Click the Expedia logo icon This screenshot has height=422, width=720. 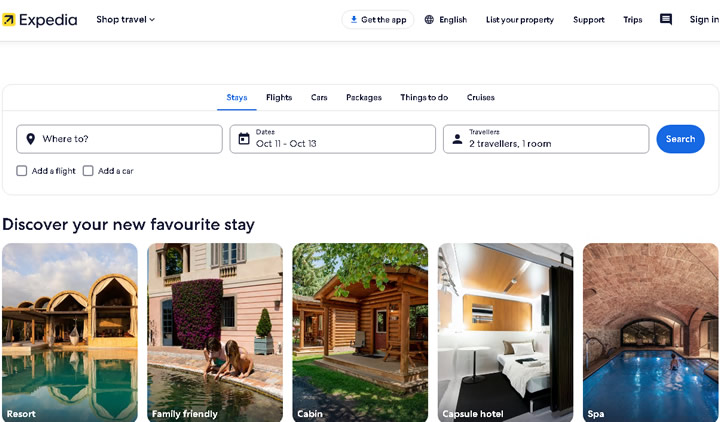[8, 20]
